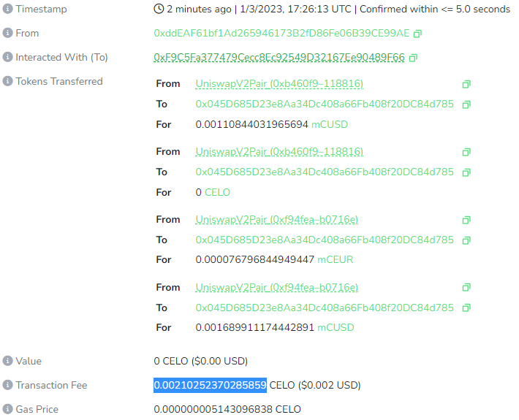
Task: Open To address 0x045D685D in mCEUR transfer
Action: coord(325,240)
